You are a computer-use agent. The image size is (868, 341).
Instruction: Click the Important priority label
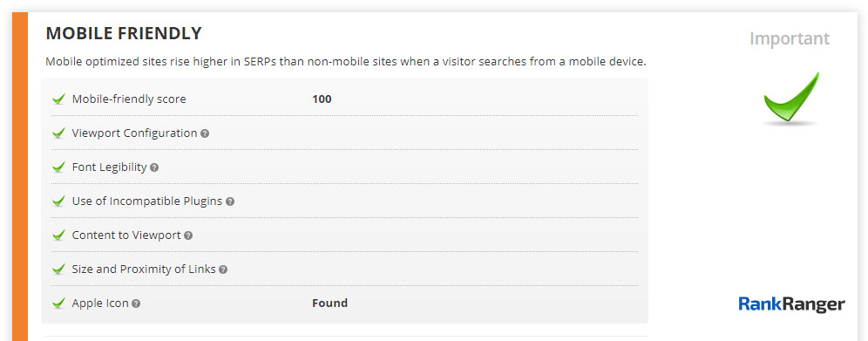coord(790,38)
